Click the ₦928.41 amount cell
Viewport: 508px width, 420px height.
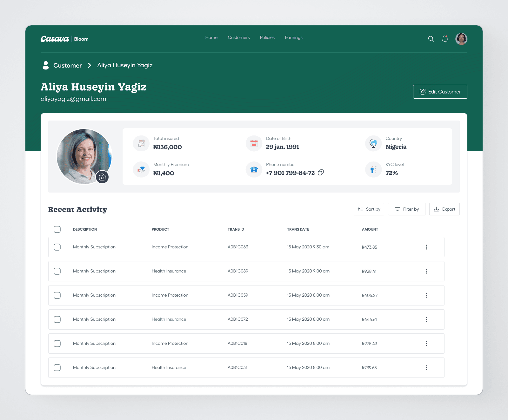pos(369,271)
